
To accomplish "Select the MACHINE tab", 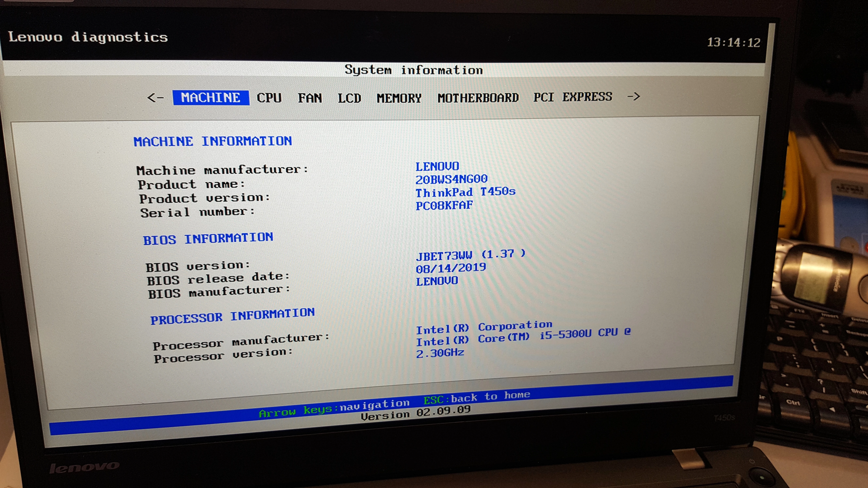I will tap(211, 98).
